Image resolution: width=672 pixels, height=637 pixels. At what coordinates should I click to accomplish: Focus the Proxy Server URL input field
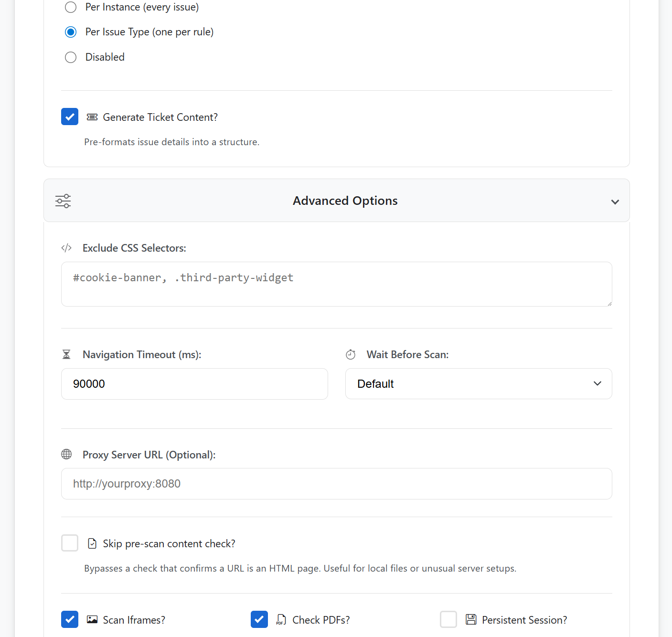[x=336, y=484]
